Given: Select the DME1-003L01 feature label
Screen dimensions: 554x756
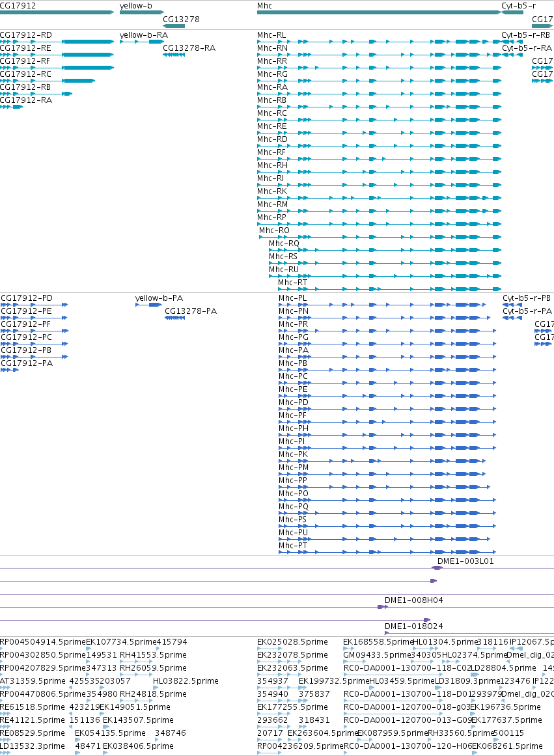Looking at the screenshot, I should (x=465, y=561).
